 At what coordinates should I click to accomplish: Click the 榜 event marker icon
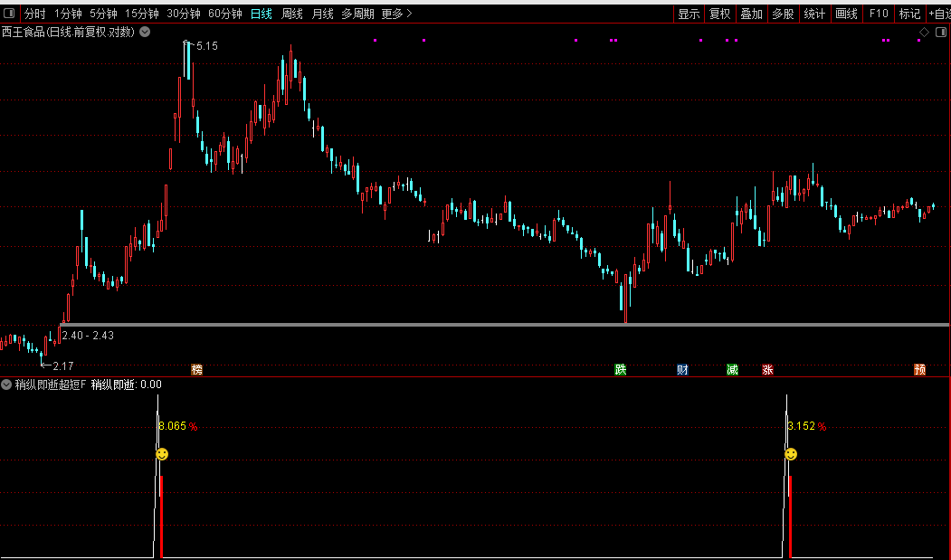click(196, 369)
